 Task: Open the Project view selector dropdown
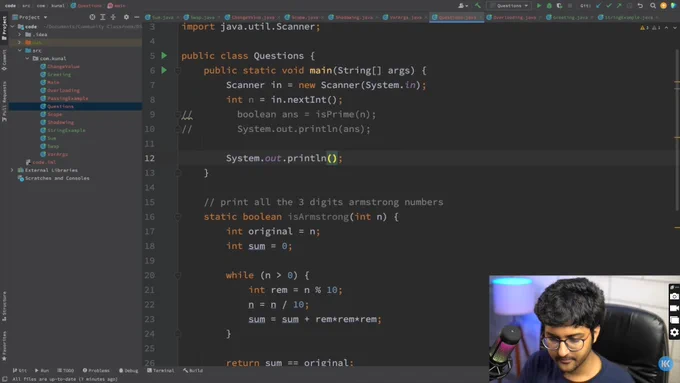click(x=30, y=17)
